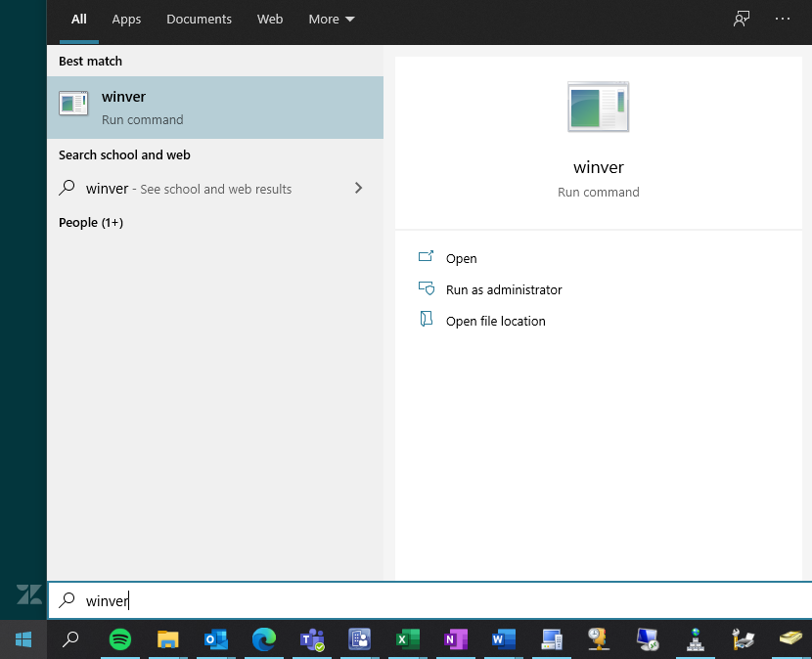The width and height of the screenshot is (812, 659).
Task: Open OneNote from the taskbar
Action: (x=456, y=639)
